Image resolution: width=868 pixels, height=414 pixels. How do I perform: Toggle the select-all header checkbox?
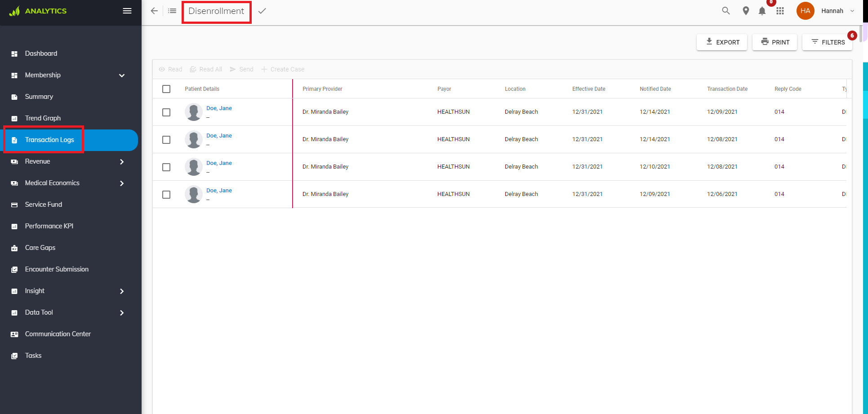point(166,89)
